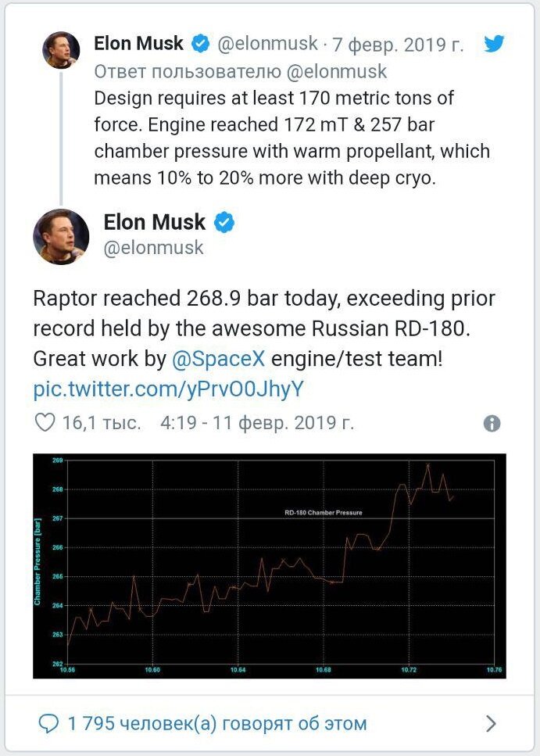Expand the conversation with right chevron
The height and width of the screenshot is (756, 540).
[x=491, y=724]
